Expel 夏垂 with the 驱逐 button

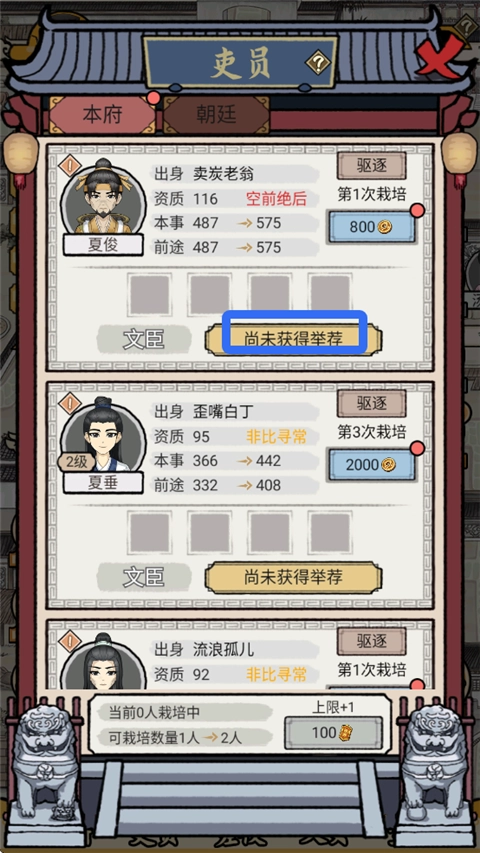coord(372,404)
